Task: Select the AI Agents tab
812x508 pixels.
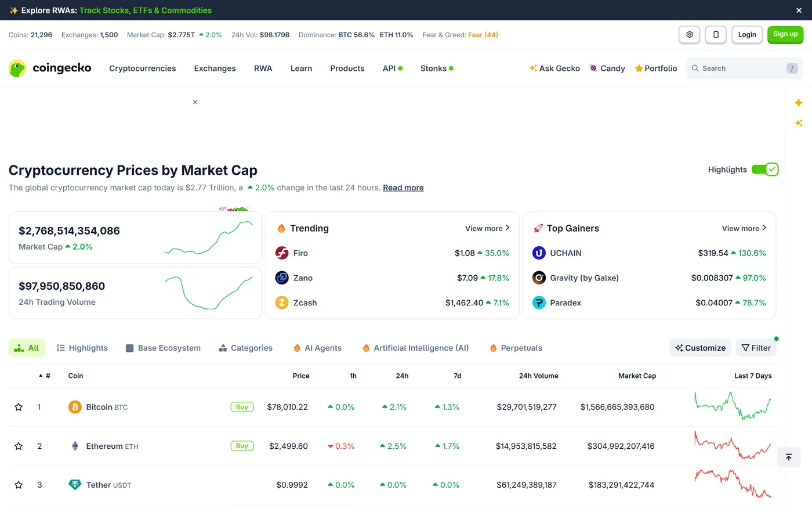Action: coord(317,348)
